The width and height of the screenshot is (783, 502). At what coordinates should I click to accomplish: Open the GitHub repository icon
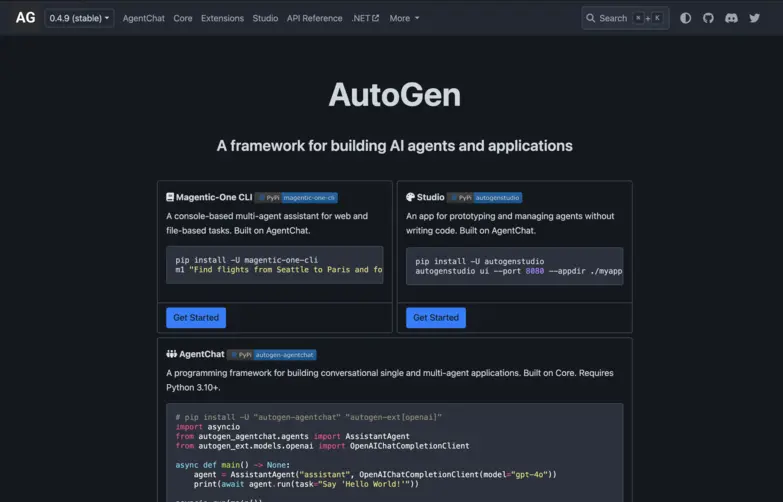coord(708,18)
